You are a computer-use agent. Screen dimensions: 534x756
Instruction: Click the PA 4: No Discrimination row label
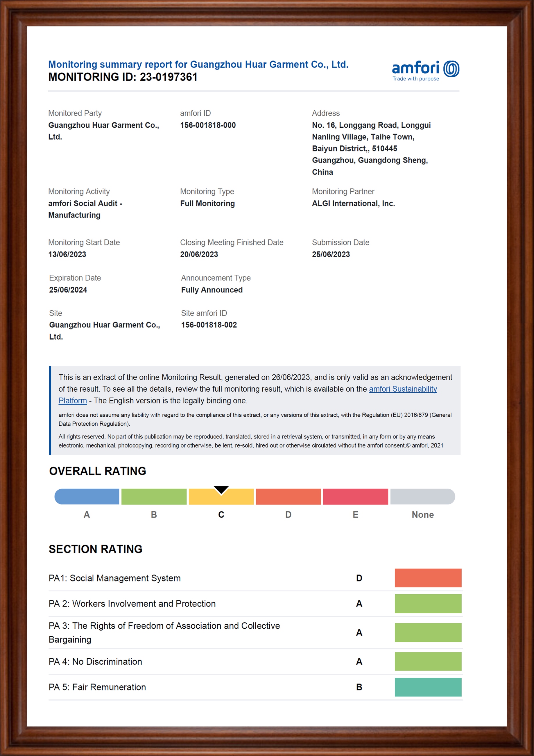[95, 661]
